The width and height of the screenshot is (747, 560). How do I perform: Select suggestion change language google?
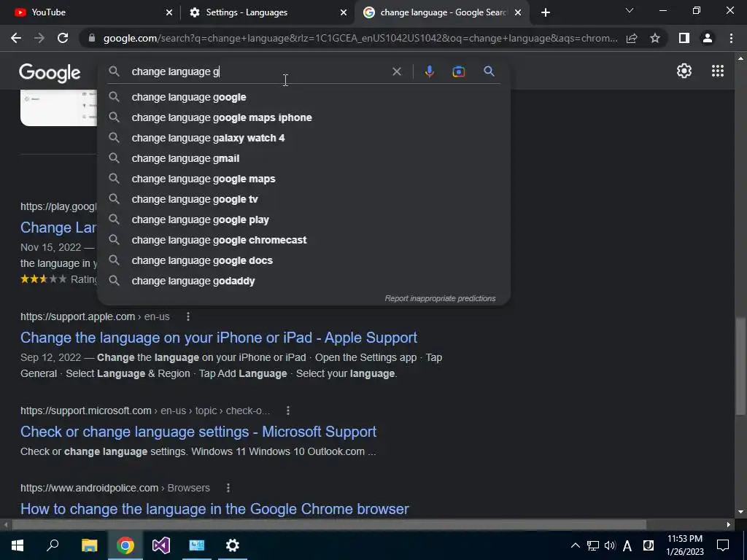pyautogui.click(x=303, y=97)
